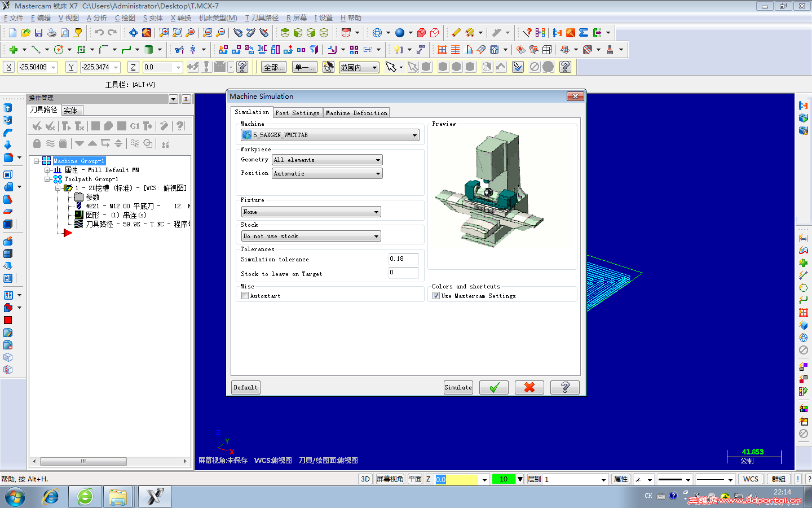Click the Undo arrow icon
Screen dimensions: 812x508
coord(99,33)
